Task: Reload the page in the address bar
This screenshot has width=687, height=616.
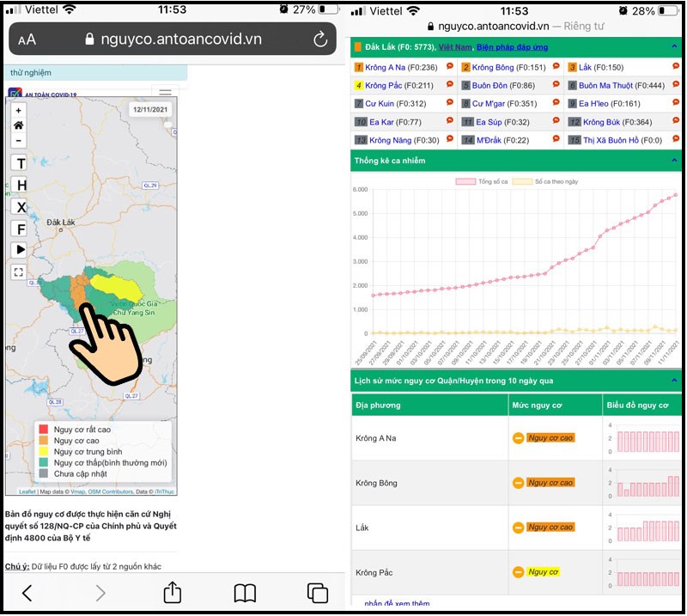Action: (320, 40)
